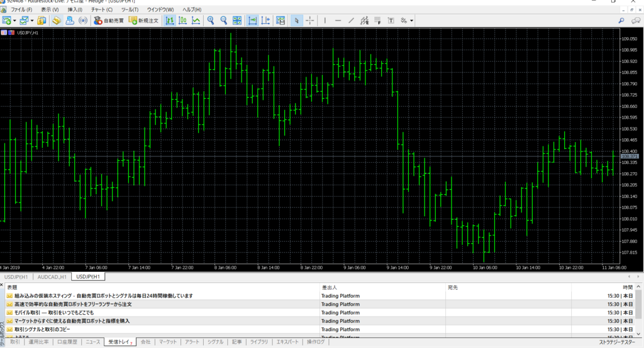Viewport: 644px width, 348px height.
Task: Open the chat bubbles icon
Action: click(x=635, y=21)
